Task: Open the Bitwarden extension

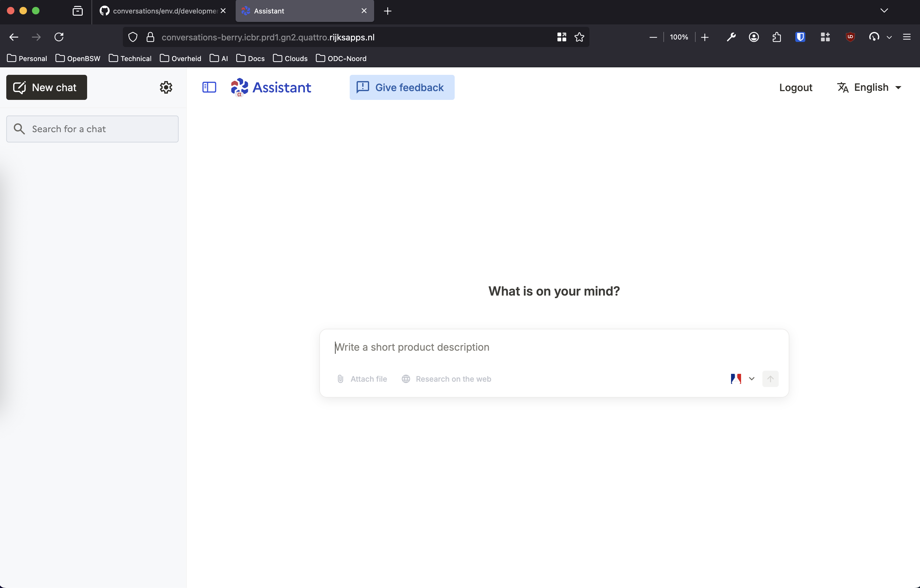Action: (800, 37)
